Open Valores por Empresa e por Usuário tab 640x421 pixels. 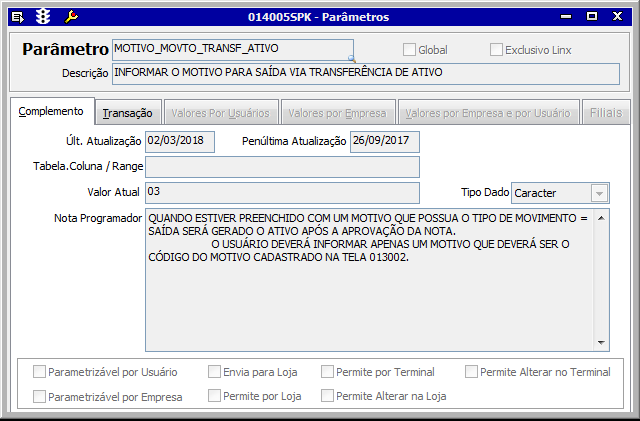488,113
